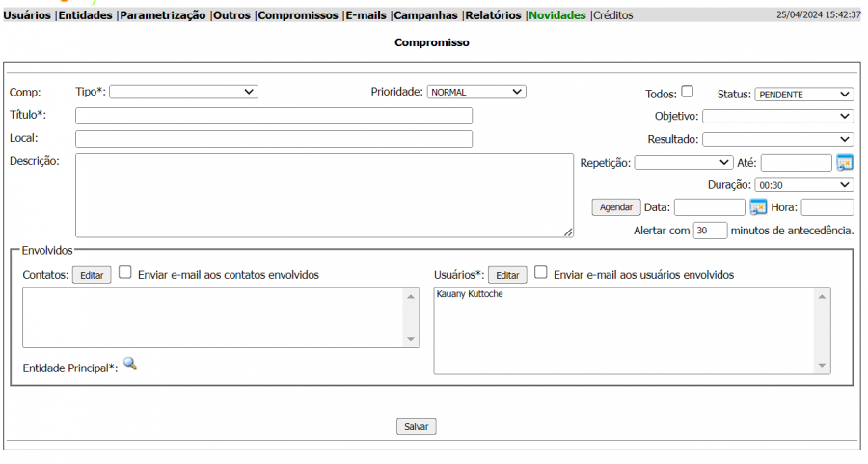Open the Tipo dropdown

tap(184, 92)
